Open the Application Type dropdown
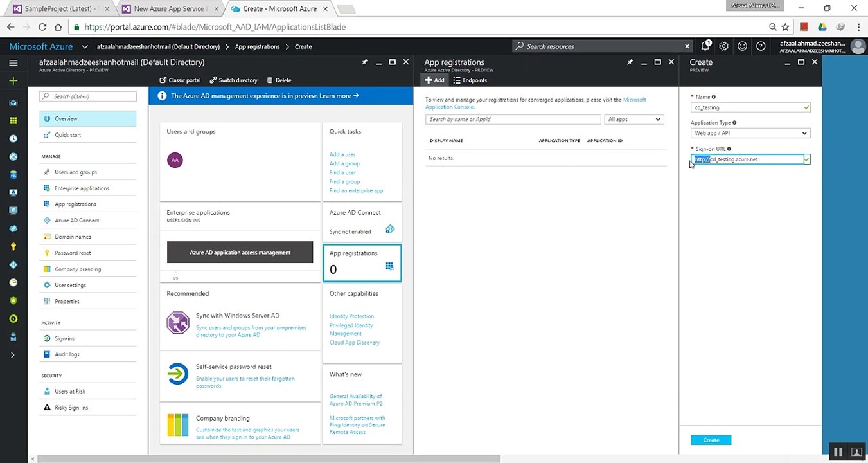Viewport: 868px width, 463px height. pos(750,133)
